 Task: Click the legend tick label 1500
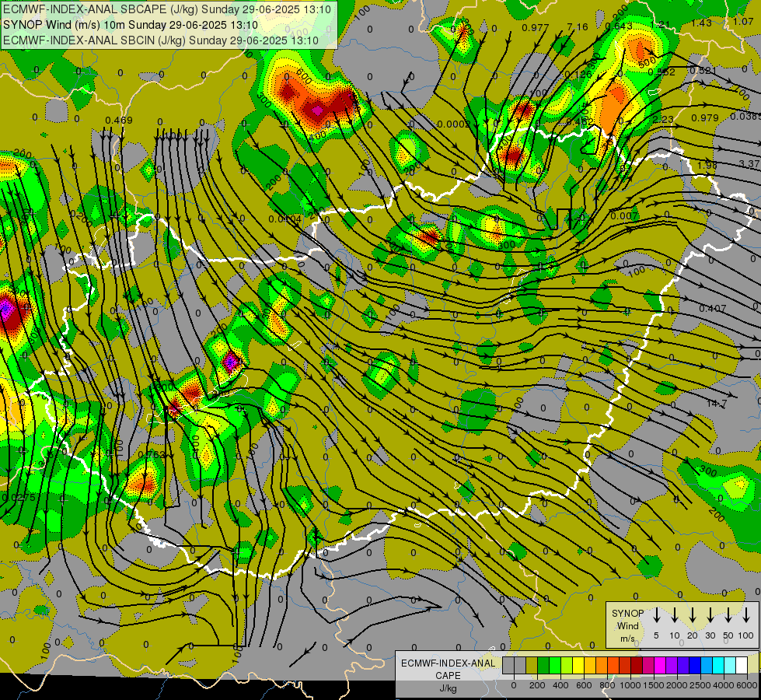click(654, 685)
